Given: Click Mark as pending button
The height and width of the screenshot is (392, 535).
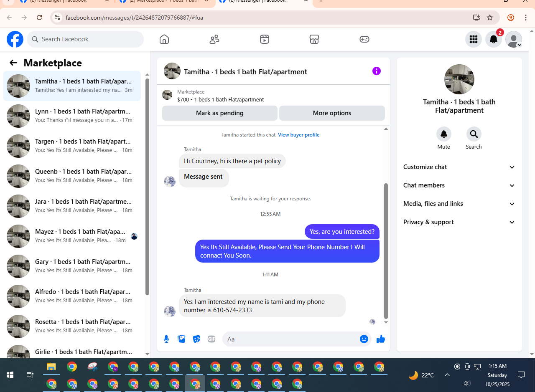Looking at the screenshot, I should 220,113.
